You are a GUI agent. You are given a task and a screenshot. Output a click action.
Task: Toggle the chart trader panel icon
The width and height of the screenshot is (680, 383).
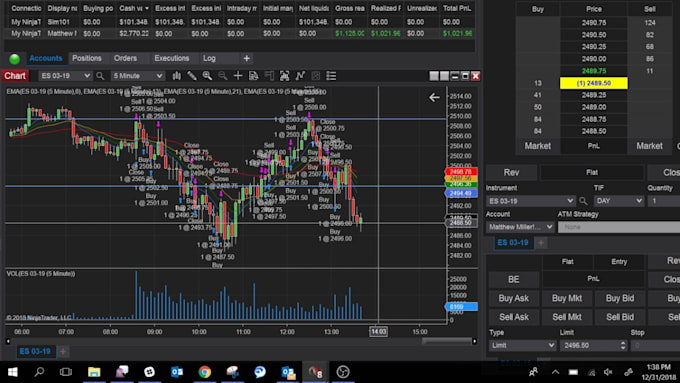pyautogui.click(x=269, y=76)
